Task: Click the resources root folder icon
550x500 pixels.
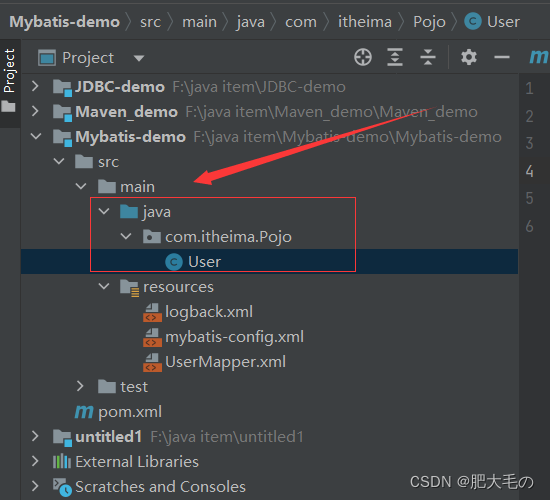Action: pyautogui.click(x=129, y=288)
